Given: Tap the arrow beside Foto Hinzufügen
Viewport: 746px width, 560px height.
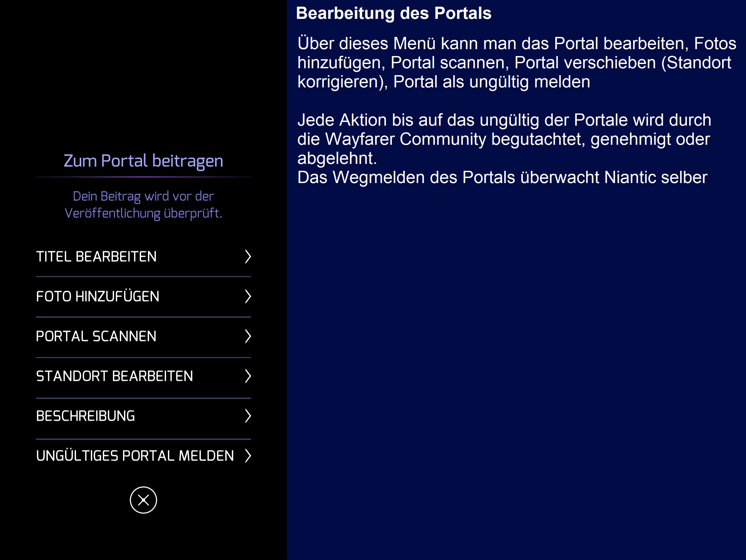Looking at the screenshot, I should point(248,296).
